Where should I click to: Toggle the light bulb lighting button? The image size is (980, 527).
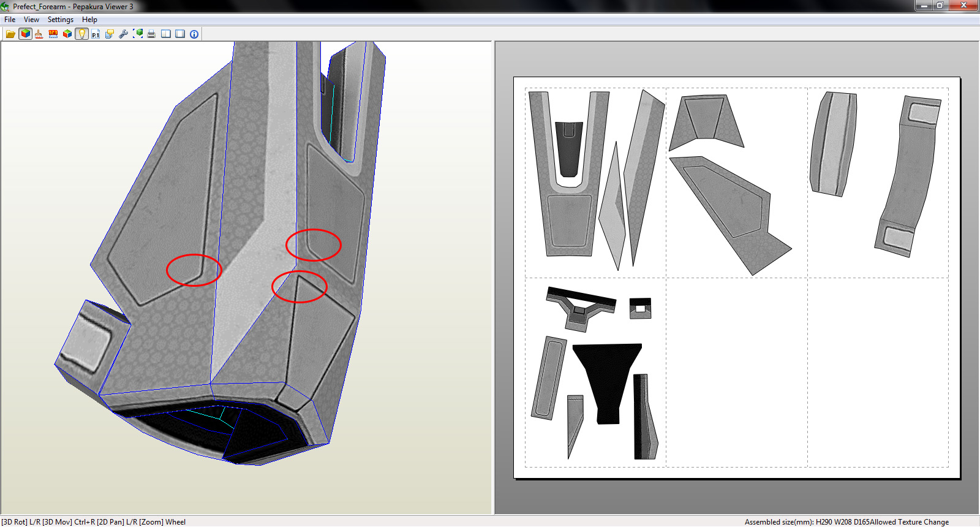81,34
